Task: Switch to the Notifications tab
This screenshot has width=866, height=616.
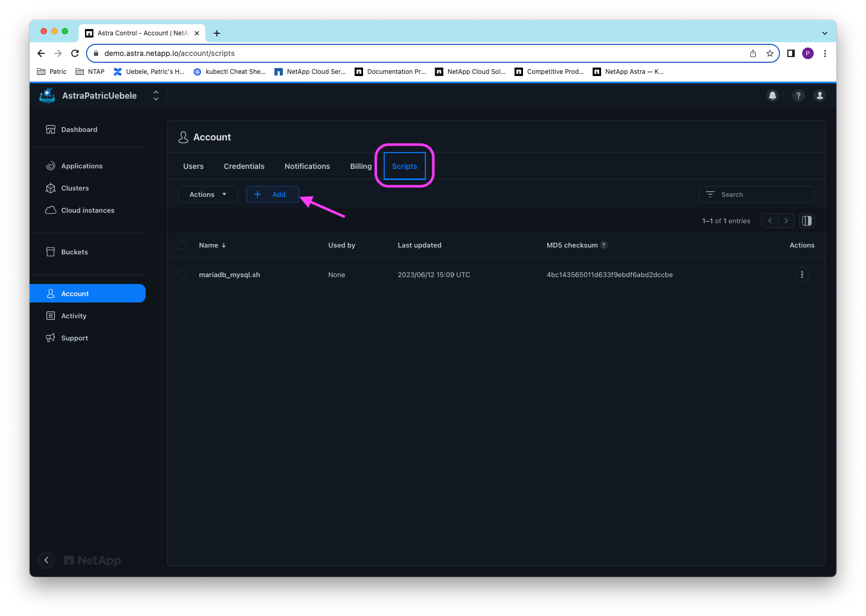Action: (307, 166)
